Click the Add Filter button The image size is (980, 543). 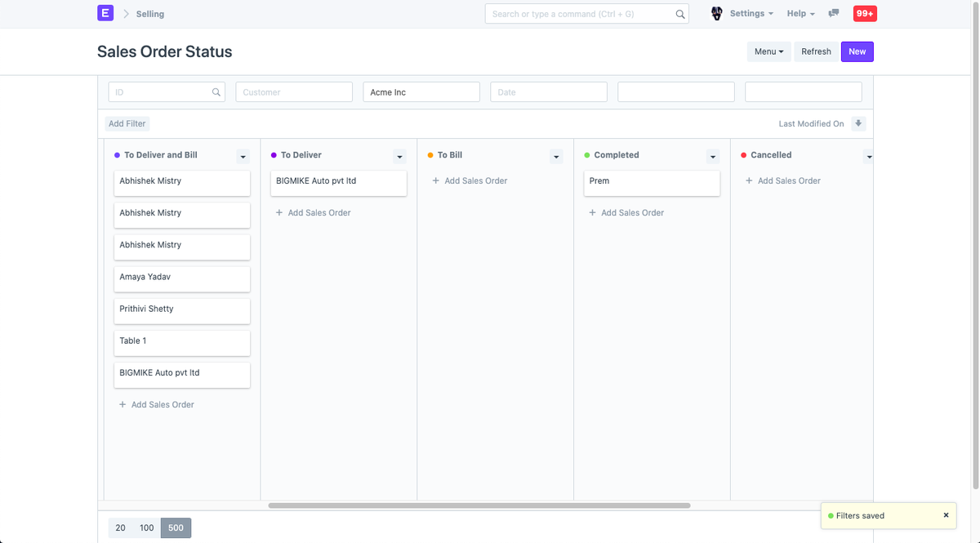127,124
